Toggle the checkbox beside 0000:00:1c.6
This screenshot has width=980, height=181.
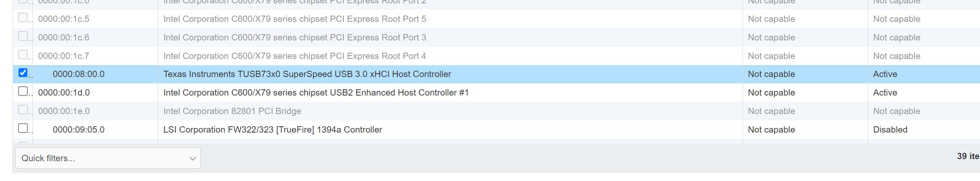(x=23, y=36)
